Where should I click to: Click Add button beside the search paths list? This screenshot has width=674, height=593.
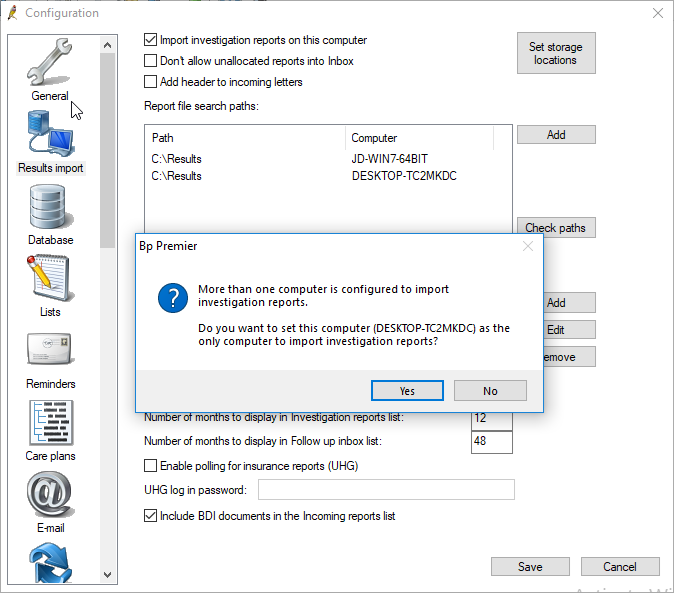556,135
